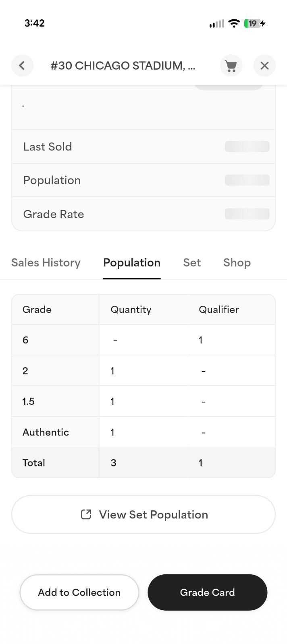Tap the Qualifier column header
The width and height of the screenshot is (287, 644).
[x=219, y=310]
